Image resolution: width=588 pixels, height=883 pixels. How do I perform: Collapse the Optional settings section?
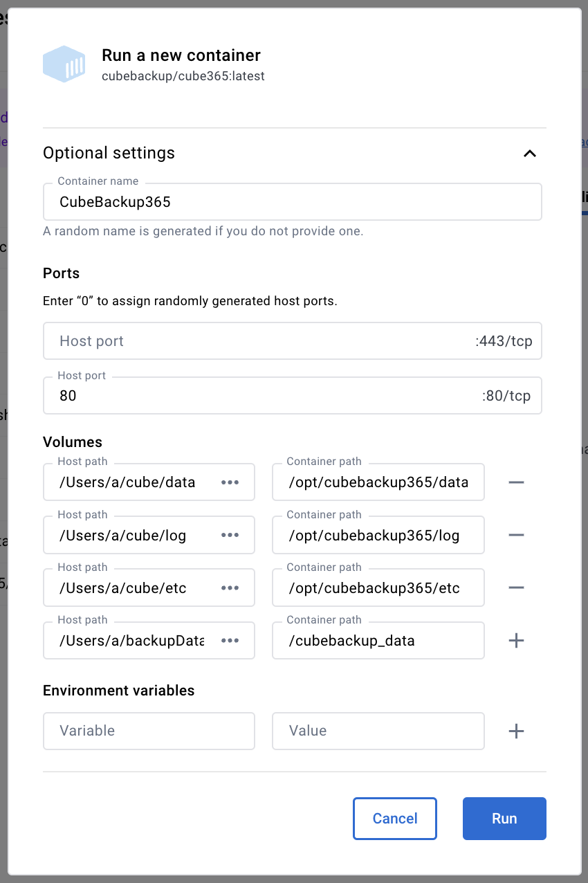point(529,153)
